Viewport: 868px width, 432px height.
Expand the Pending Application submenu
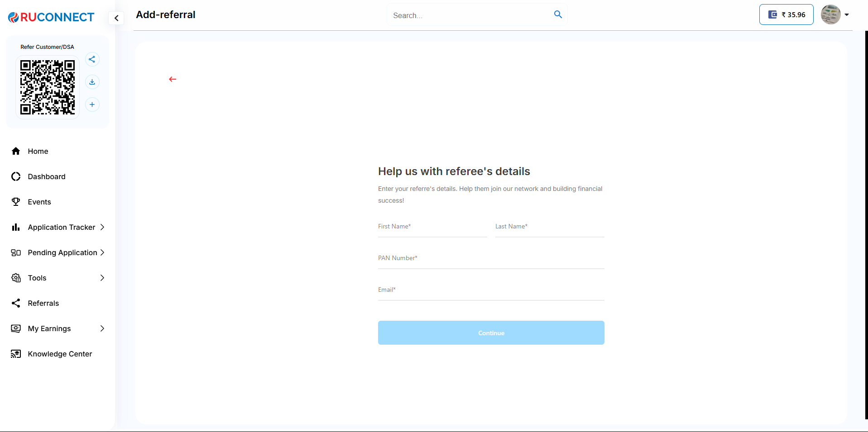[x=102, y=252]
